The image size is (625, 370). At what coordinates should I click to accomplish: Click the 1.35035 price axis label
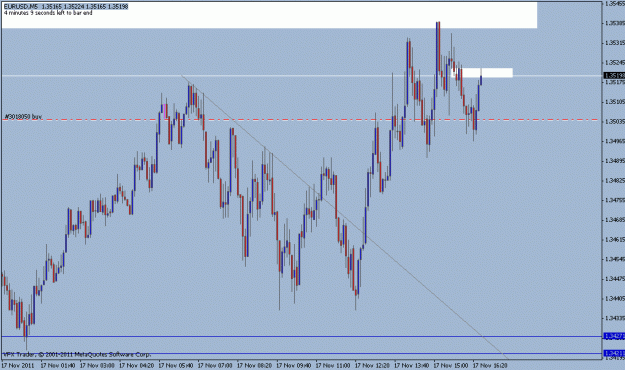pos(615,122)
